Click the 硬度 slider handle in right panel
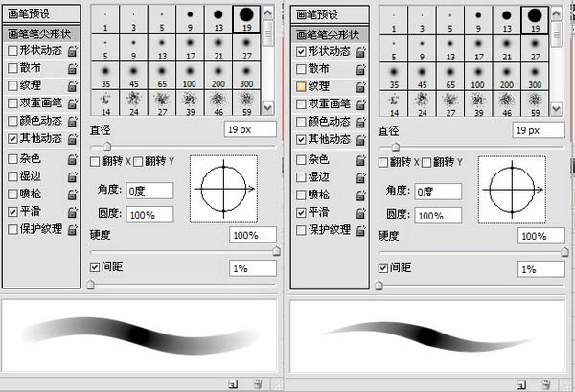Viewport: 575px width, 392px height. (564, 252)
